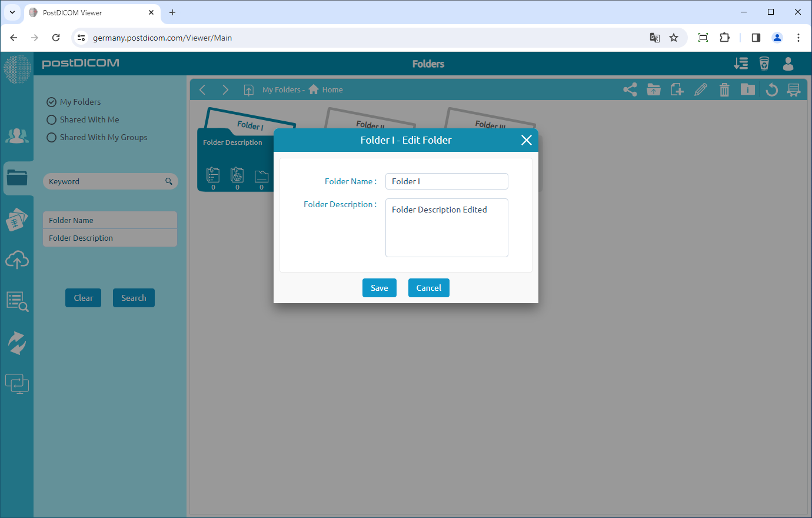This screenshot has height=518, width=812.
Task: Save the edited folder details
Action: point(379,288)
